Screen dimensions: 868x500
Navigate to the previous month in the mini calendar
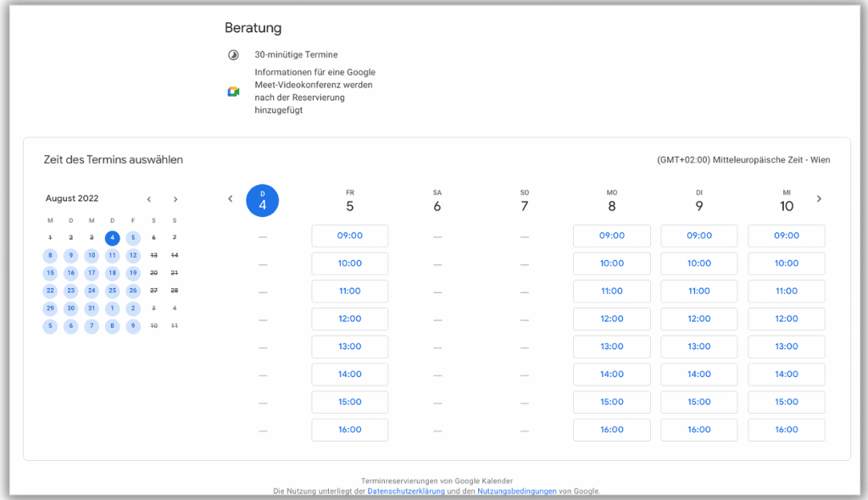149,198
